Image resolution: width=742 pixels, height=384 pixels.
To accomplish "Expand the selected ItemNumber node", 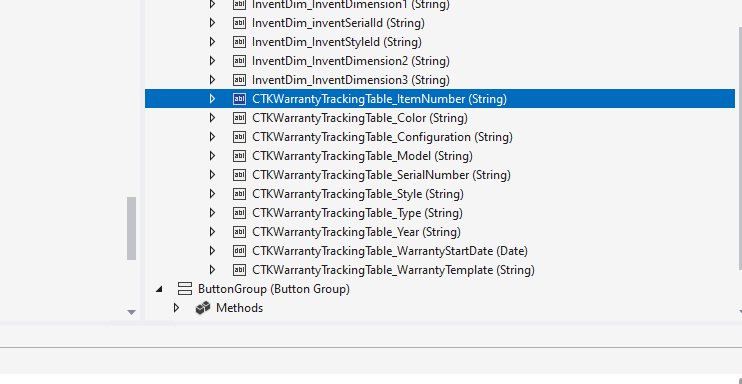I will pyautogui.click(x=212, y=98).
